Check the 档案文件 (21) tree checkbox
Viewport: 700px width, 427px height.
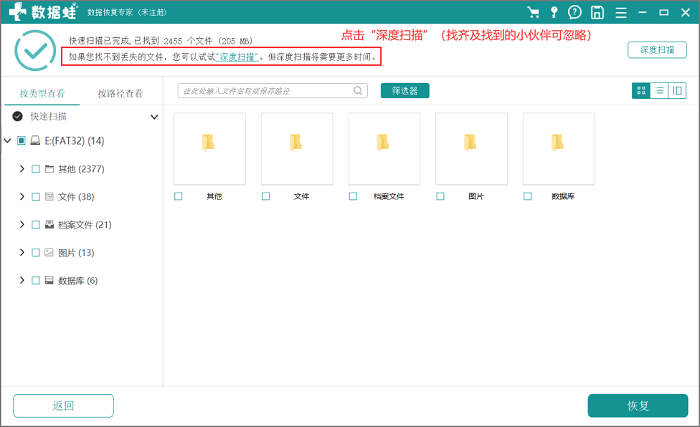tap(36, 225)
